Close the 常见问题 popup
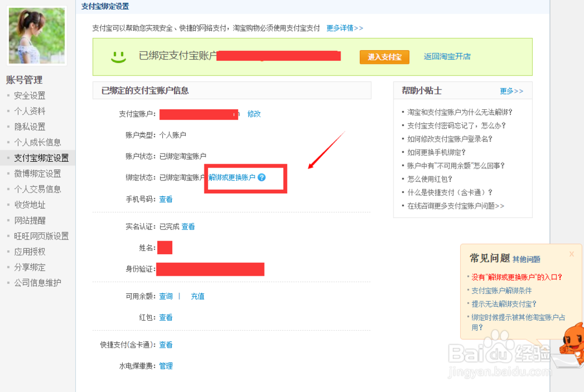This screenshot has width=584, height=392. tap(571, 254)
